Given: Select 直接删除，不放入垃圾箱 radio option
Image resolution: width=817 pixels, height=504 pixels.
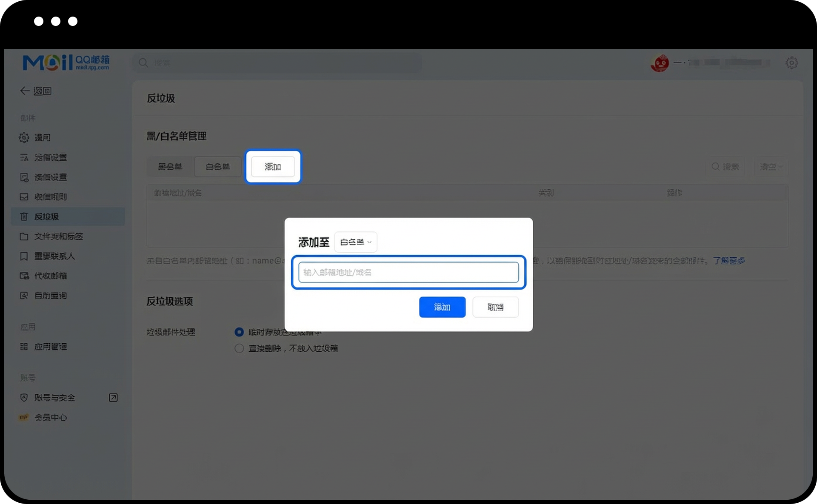Looking at the screenshot, I should [x=239, y=348].
